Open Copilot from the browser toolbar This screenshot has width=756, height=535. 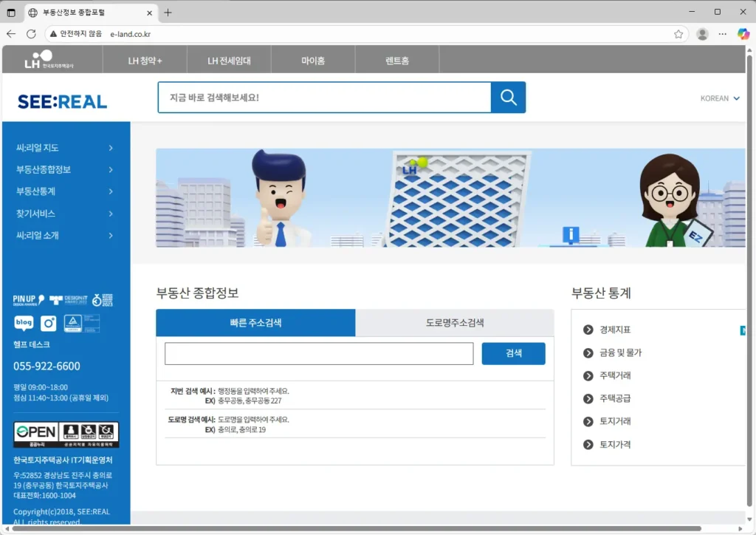click(743, 33)
